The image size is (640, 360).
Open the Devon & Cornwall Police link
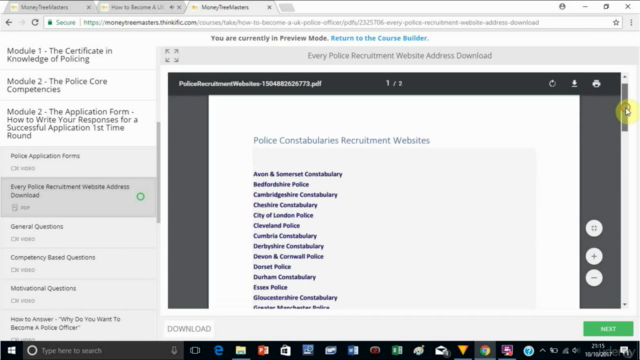tap(288, 256)
